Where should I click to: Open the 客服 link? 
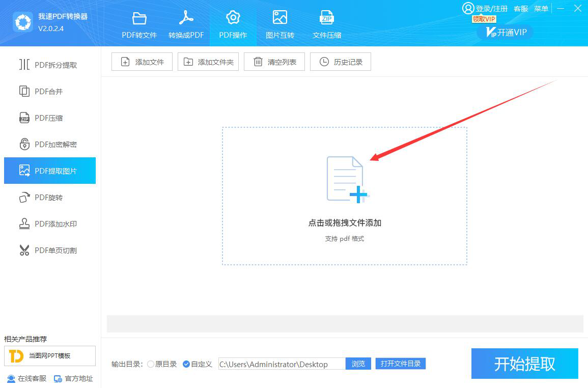[x=521, y=9]
